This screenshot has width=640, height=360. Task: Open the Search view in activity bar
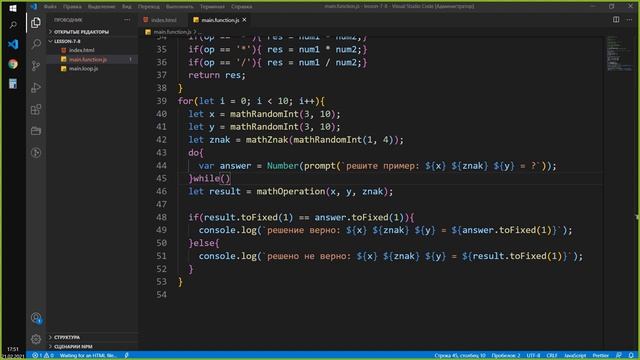tap(36, 44)
